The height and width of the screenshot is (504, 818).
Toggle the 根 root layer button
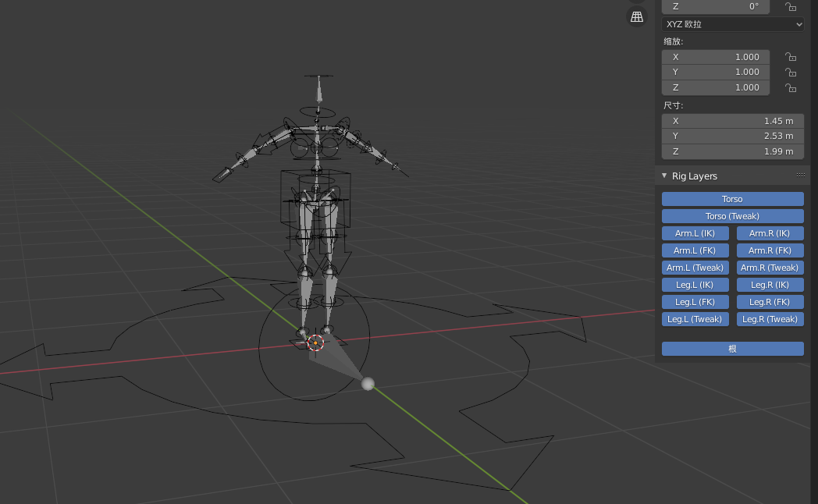click(x=732, y=350)
